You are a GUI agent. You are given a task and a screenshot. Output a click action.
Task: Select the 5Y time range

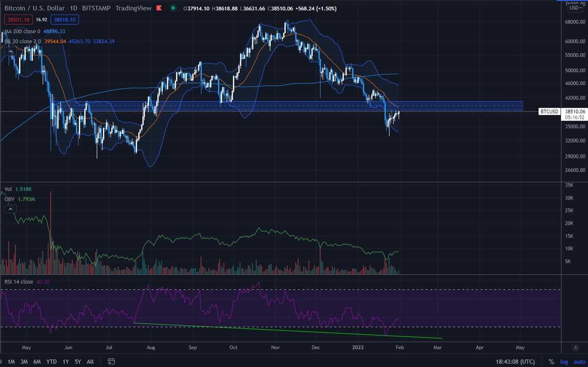77,362
